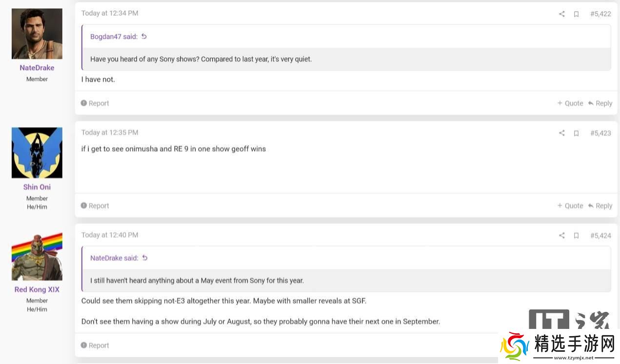Report Red Kong XIX's post
Viewport: 620px width, 364px height.
(x=95, y=345)
